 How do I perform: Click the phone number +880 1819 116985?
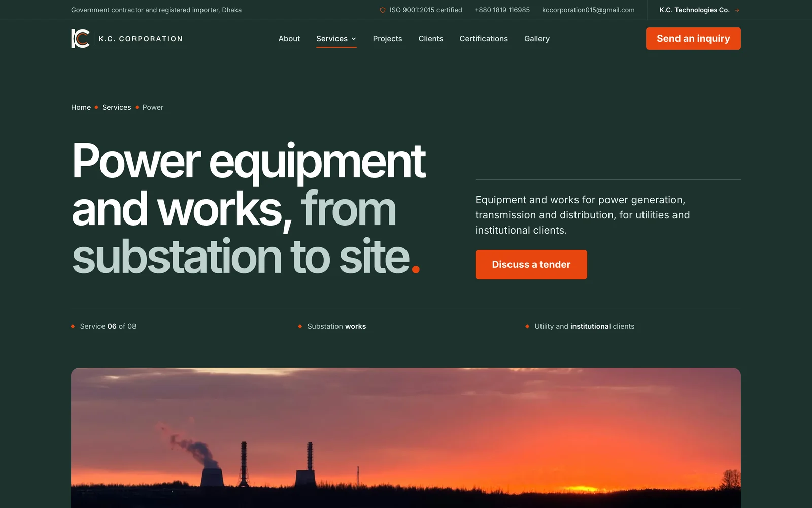click(x=502, y=10)
